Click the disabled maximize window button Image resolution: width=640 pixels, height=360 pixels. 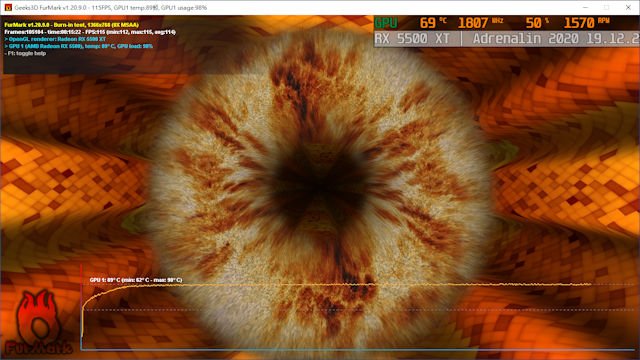(607, 7)
